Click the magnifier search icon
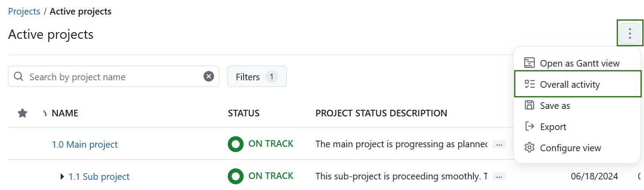Viewport: 644px width, 190px height. point(19,77)
